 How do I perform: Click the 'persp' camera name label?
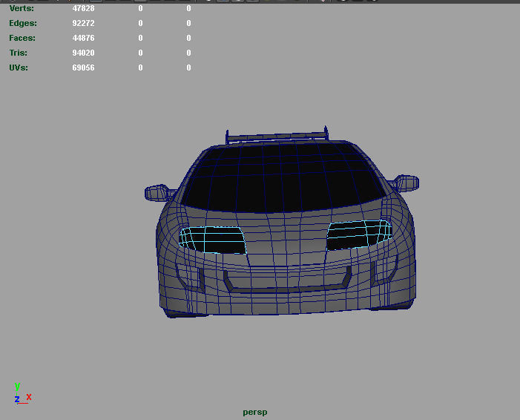tap(254, 413)
